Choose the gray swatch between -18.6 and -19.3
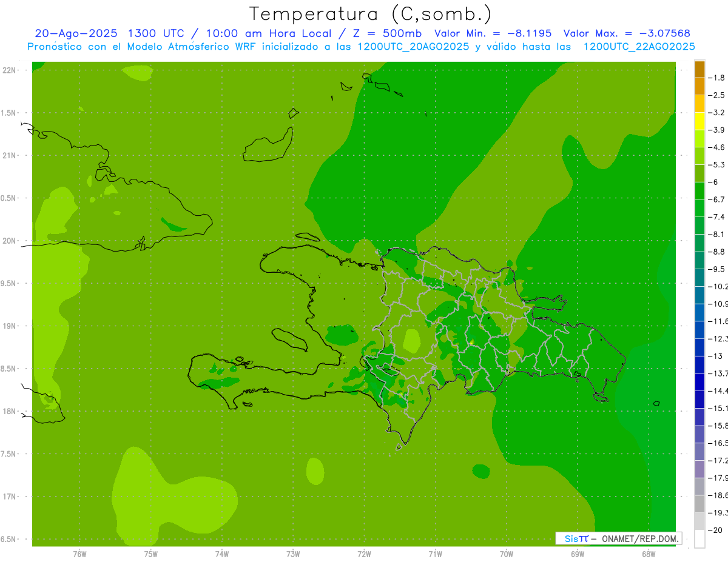Image resolution: width=728 pixels, height=562 pixels. coord(699,504)
